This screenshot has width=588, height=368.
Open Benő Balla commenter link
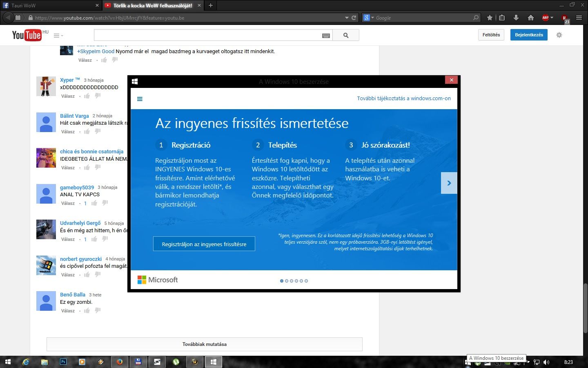(x=73, y=294)
